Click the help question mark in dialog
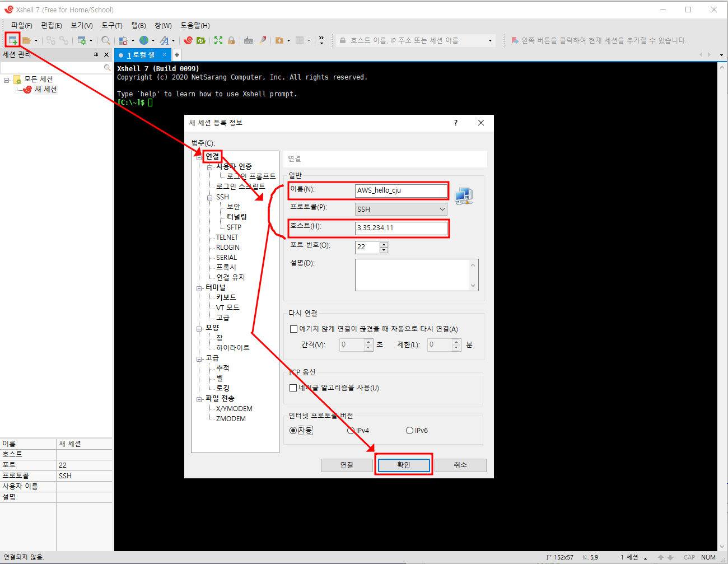728x564 pixels. (x=456, y=123)
